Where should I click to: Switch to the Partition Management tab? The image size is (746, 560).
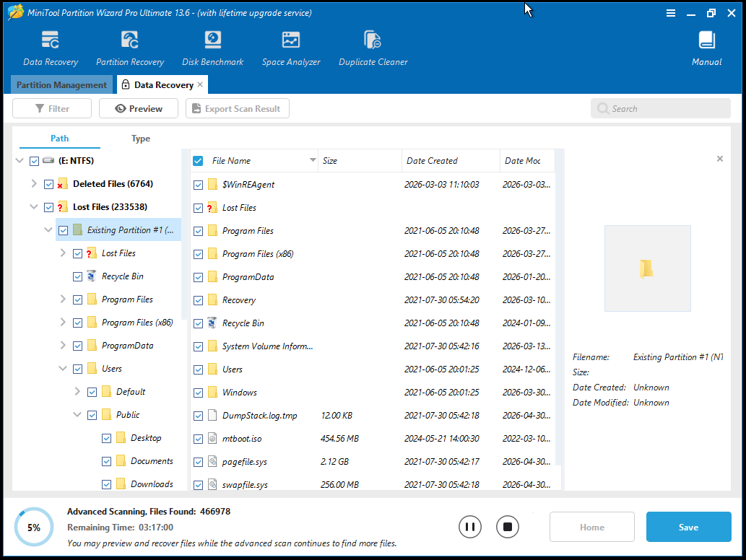[x=61, y=84]
